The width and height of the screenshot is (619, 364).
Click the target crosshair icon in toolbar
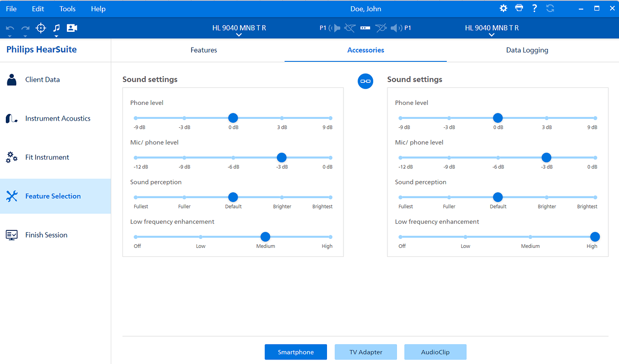tap(41, 28)
